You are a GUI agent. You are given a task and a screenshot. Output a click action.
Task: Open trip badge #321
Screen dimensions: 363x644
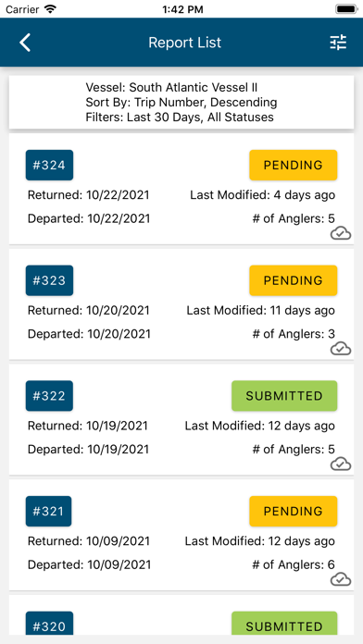[x=48, y=512]
